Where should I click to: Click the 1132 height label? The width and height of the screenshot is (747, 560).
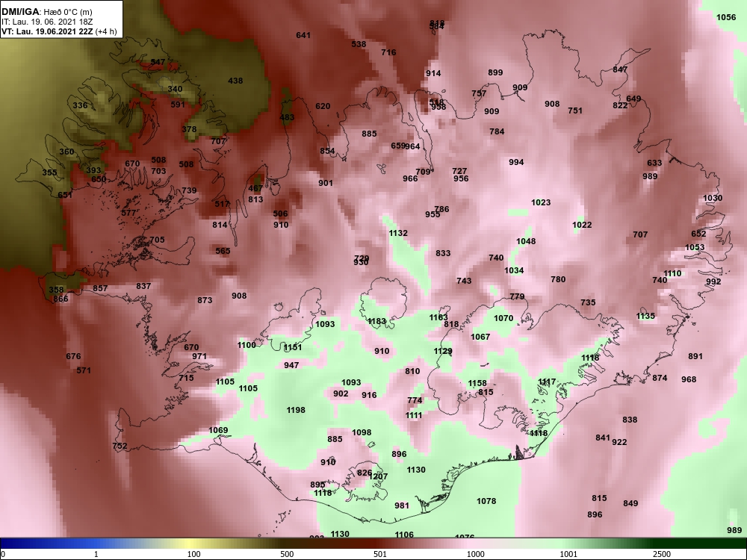coord(398,233)
